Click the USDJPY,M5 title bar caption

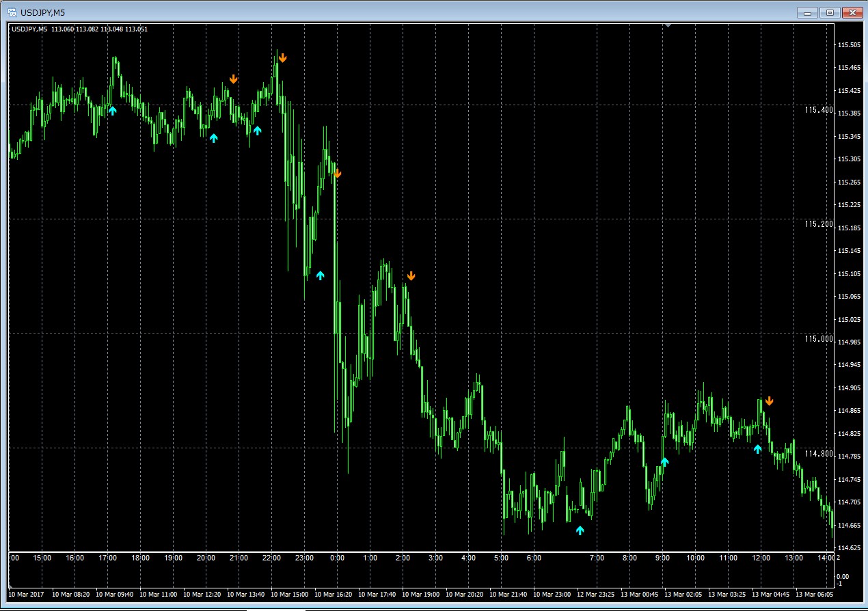42,12
